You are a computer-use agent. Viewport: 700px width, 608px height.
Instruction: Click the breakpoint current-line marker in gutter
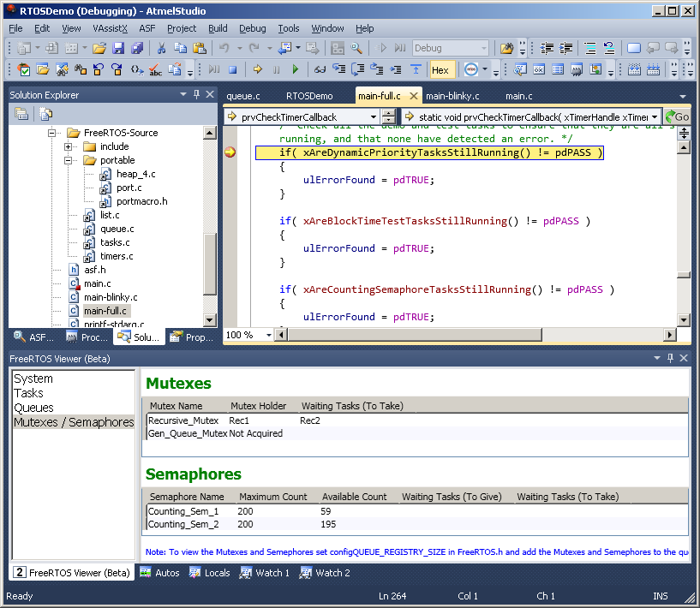click(230, 152)
